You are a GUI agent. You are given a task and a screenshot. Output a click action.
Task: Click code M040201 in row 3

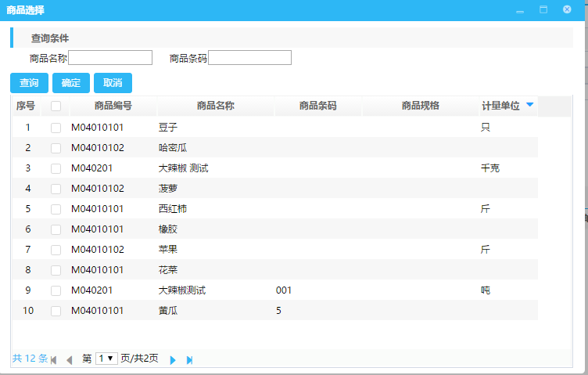coord(92,168)
